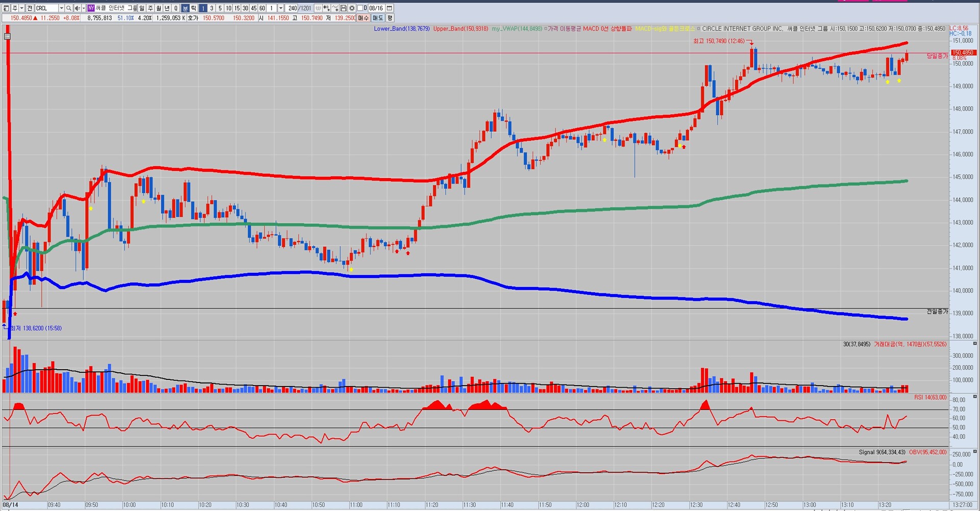
Task: Click the 매도 sell button
Action: (378, 18)
